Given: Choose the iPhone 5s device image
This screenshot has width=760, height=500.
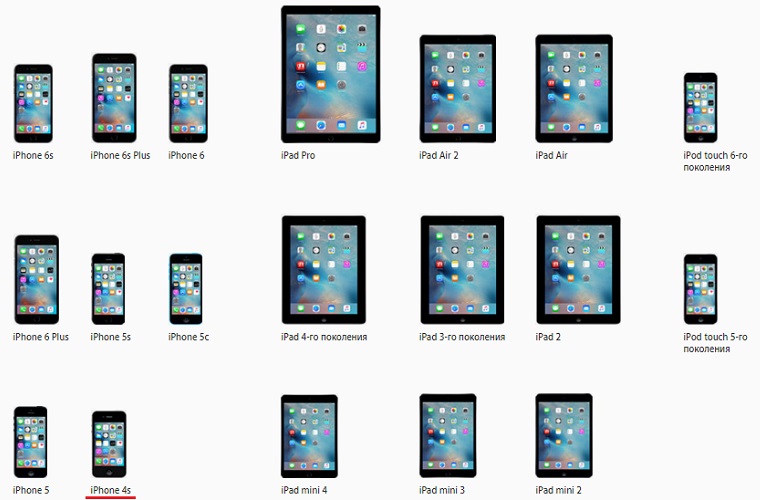Looking at the screenshot, I should point(109,289).
